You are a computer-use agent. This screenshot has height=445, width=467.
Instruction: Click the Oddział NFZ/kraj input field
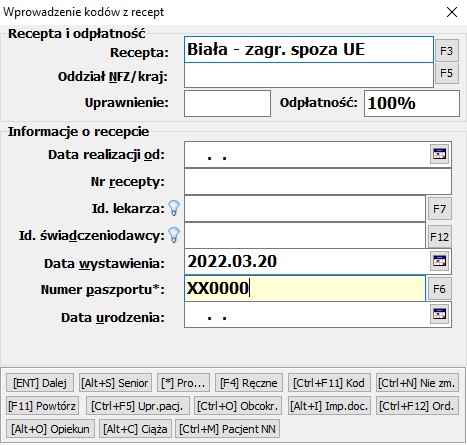coord(309,75)
